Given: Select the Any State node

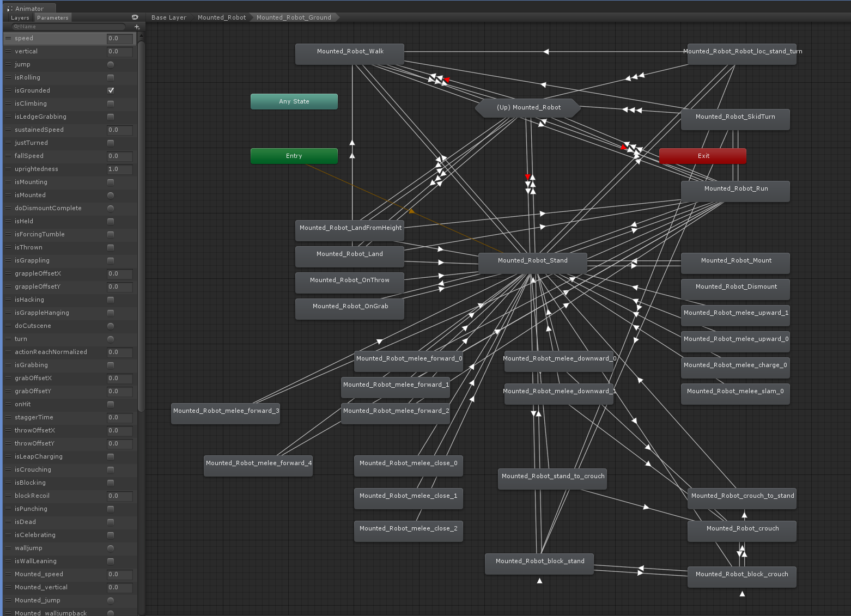Looking at the screenshot, I should point(294,101).
